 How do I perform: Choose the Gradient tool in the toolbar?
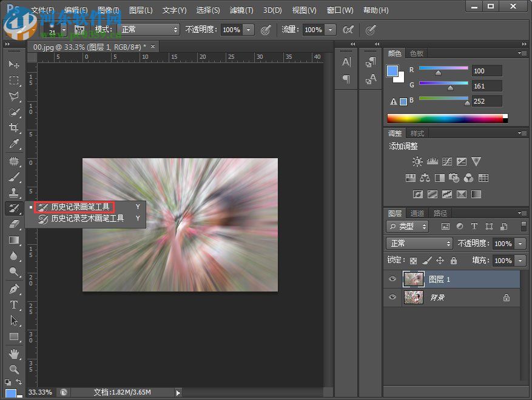coord(13,240)
